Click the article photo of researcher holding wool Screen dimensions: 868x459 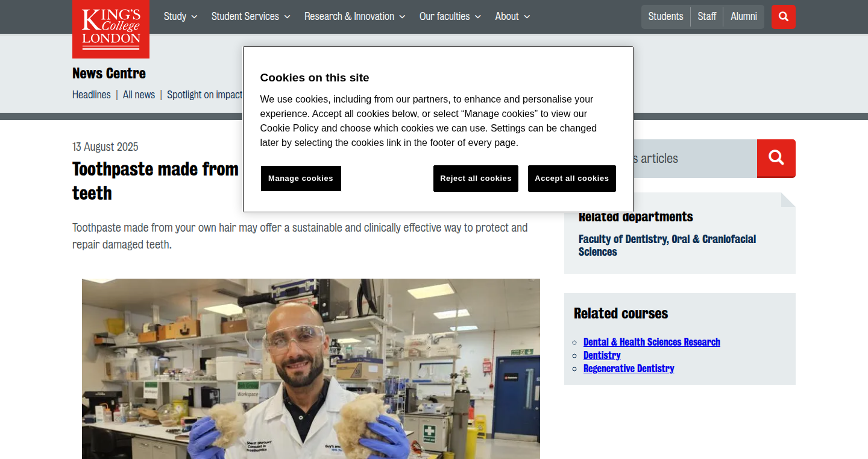pos(311,369)
